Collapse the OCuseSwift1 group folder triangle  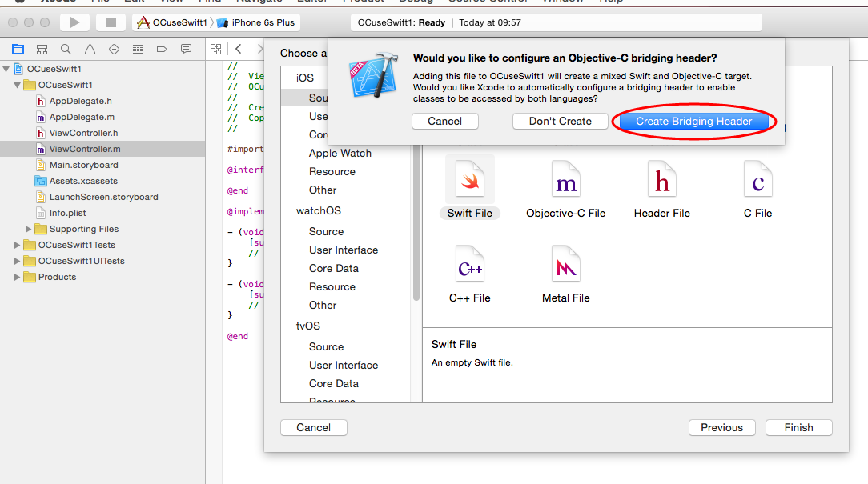pyautogui.click(x=17, y=85)
